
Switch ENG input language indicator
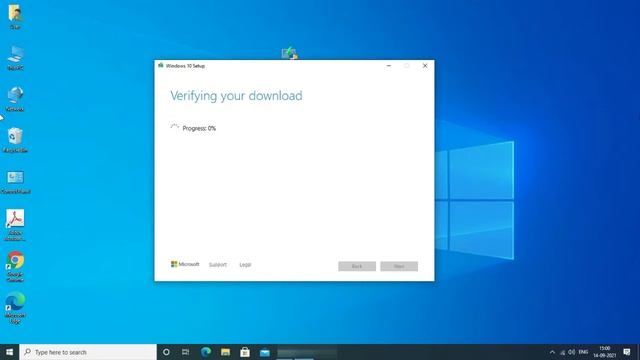(x=583, y=352)
